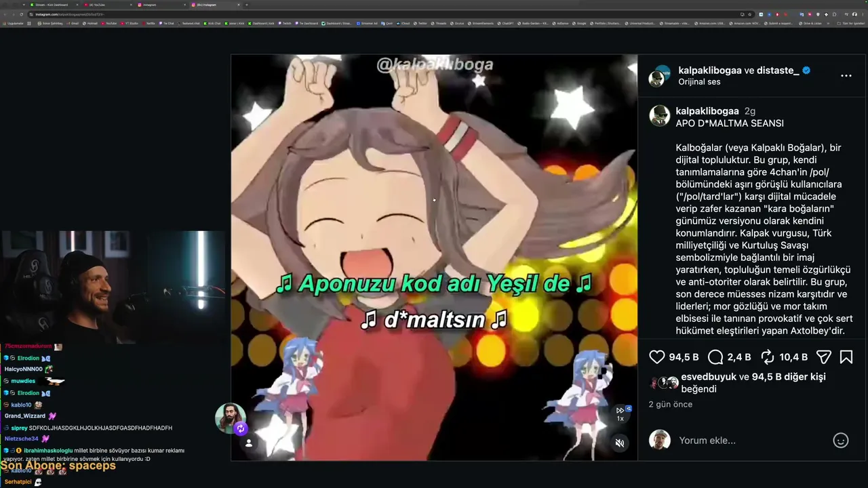Click the comment count 2,4 B
868x488 pixels.
click(x=739, y=357)
